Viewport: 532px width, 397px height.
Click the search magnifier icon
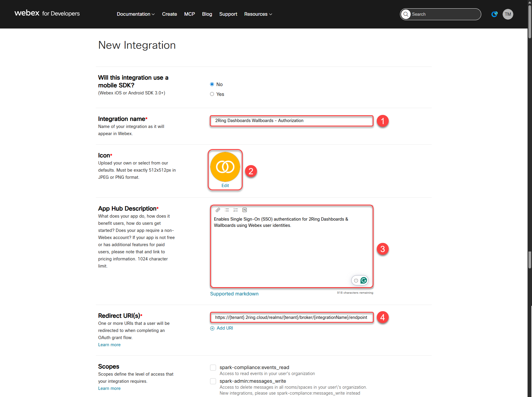[x=406, y=14]
